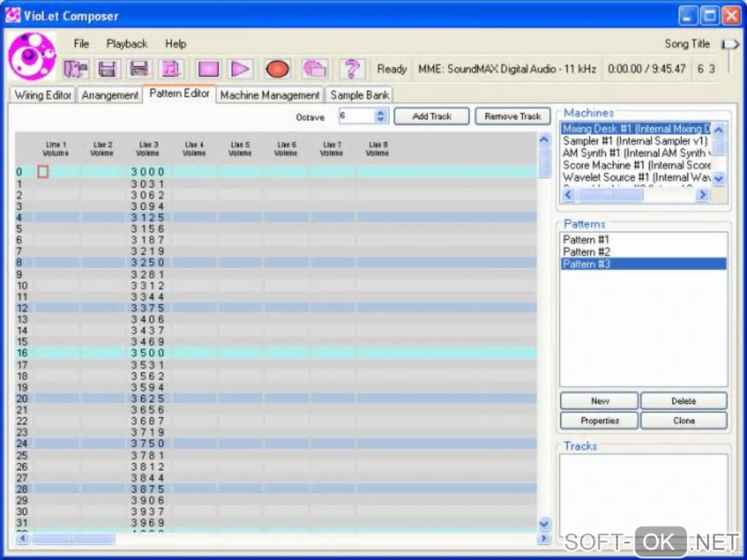
Task: Click the Delete pattern button
Action: pos(683,401)
